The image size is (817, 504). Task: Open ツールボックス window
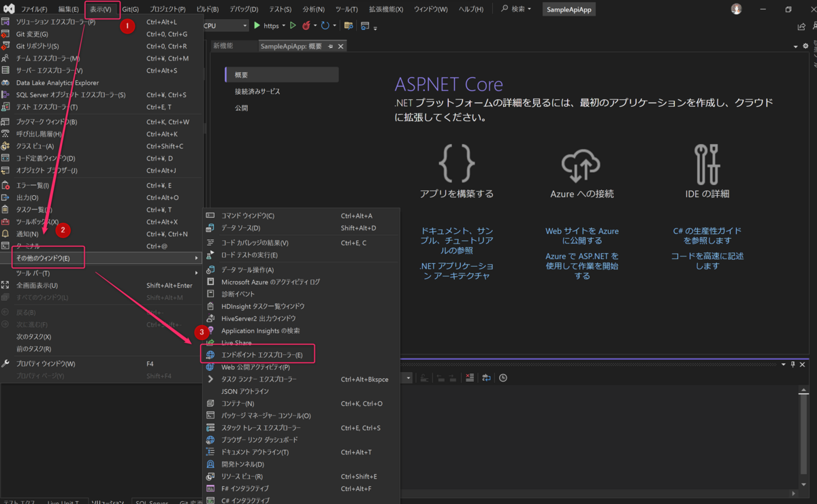(101, 222)
